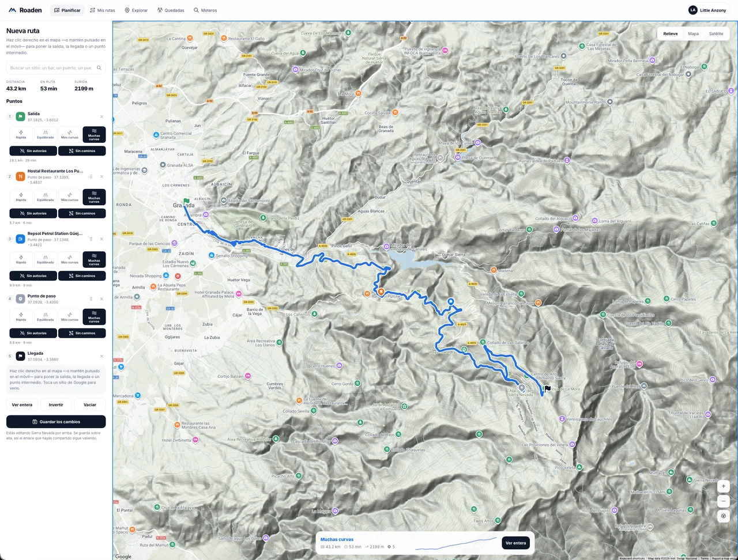This screenshot has width=738, height=560.
Task: Click the Invertir button to reverse route
Action: (56, 405)
